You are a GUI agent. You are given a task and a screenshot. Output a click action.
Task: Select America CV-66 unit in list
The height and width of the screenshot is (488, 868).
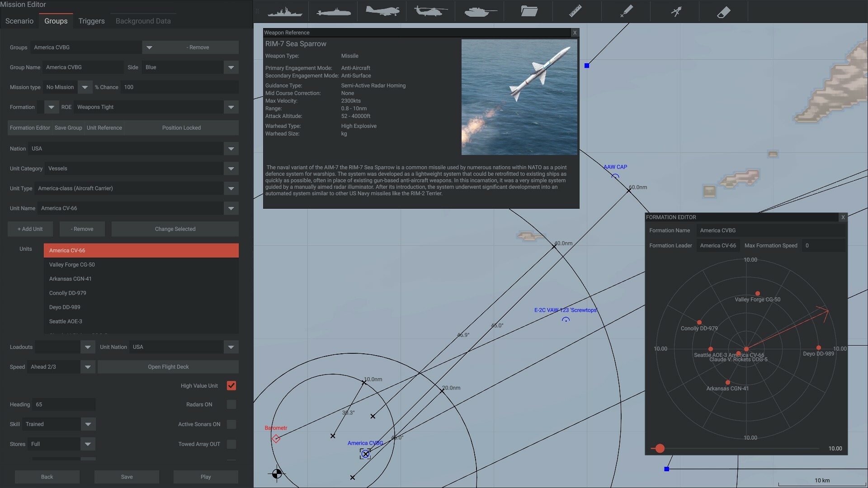pos(142,250)
